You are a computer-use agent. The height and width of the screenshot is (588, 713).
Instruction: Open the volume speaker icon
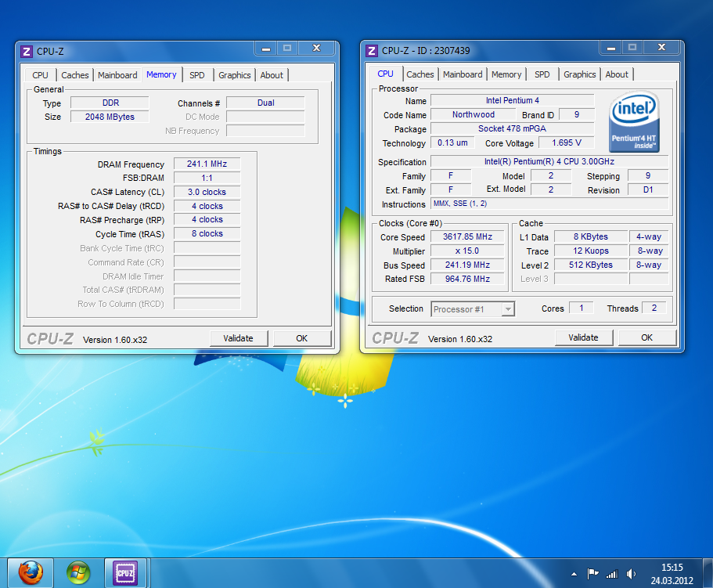[631, 574]
